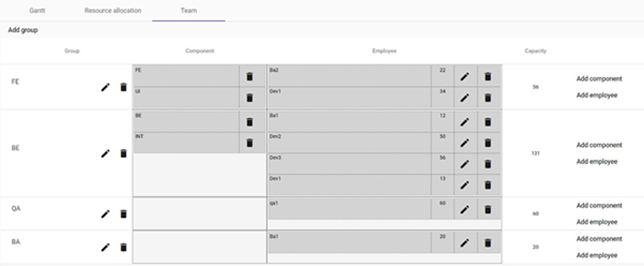The image size is (644, 266).
Task: Click the empty component area for QA
Action: (x=200, y=214)
